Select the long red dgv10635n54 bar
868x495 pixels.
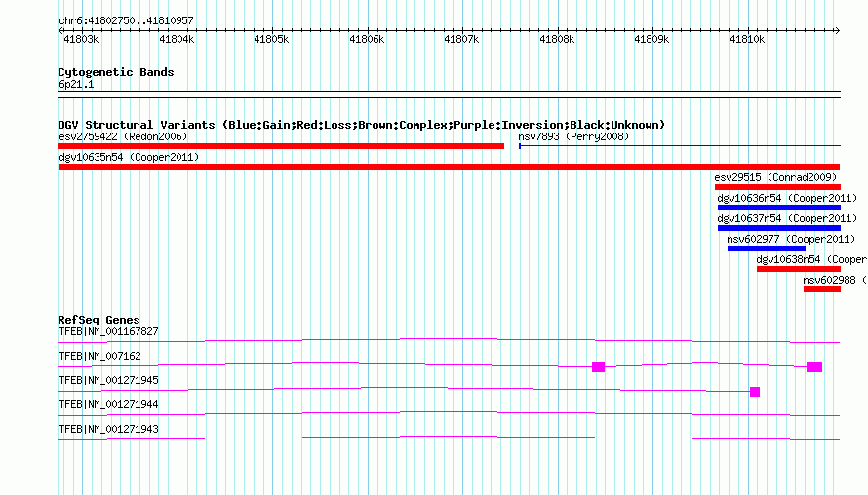449,167
